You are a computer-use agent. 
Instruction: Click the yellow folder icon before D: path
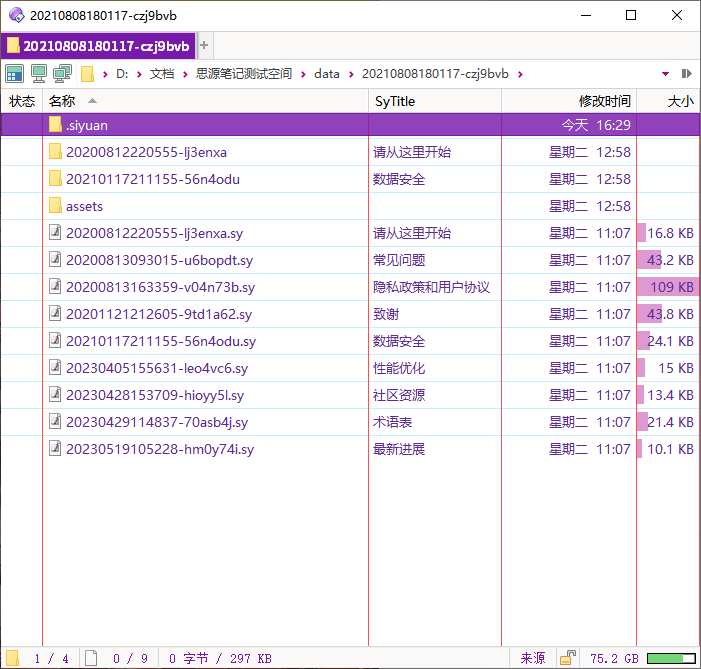pos(88,74)
